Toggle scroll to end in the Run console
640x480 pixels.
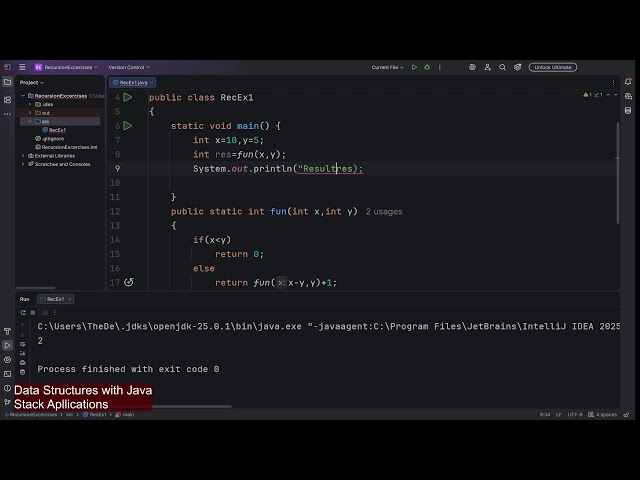22,353
